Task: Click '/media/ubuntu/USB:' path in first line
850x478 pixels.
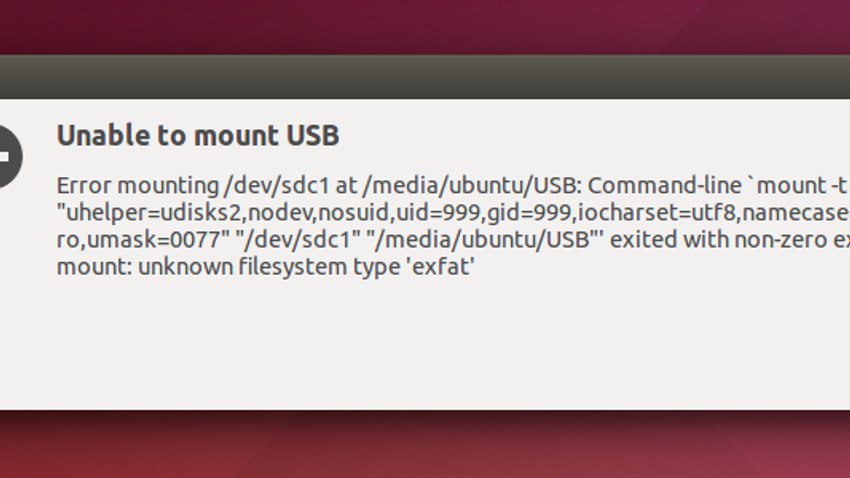Action: pos(472,186)
